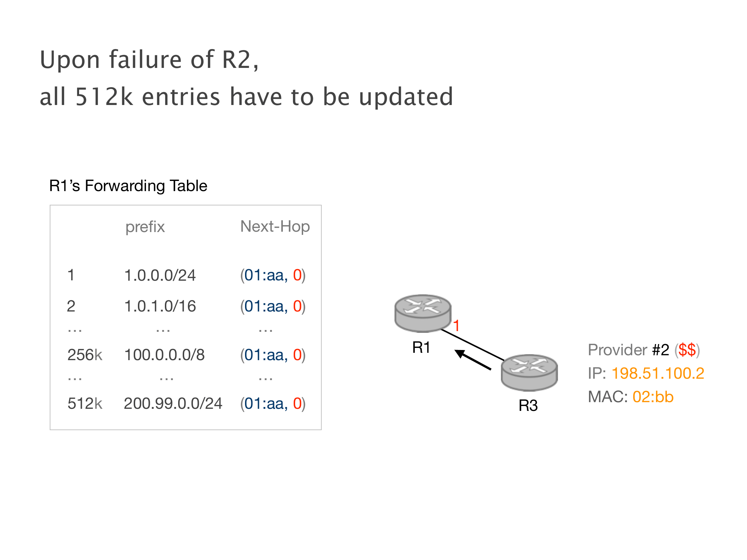Select the 100.0.0.0/8 prefix entry
This screenshot has height=560, width=747.
click(x=164, y=355)
